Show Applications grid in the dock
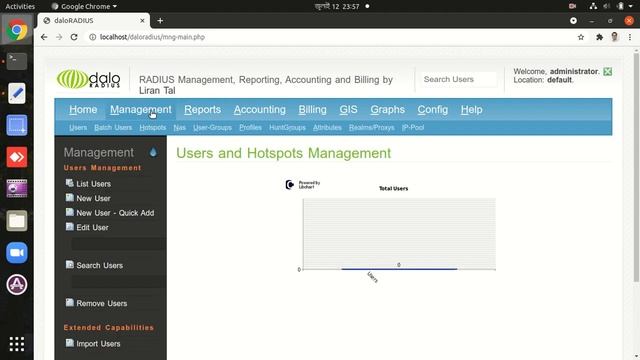640x360 pixels. tap(17, 344)
